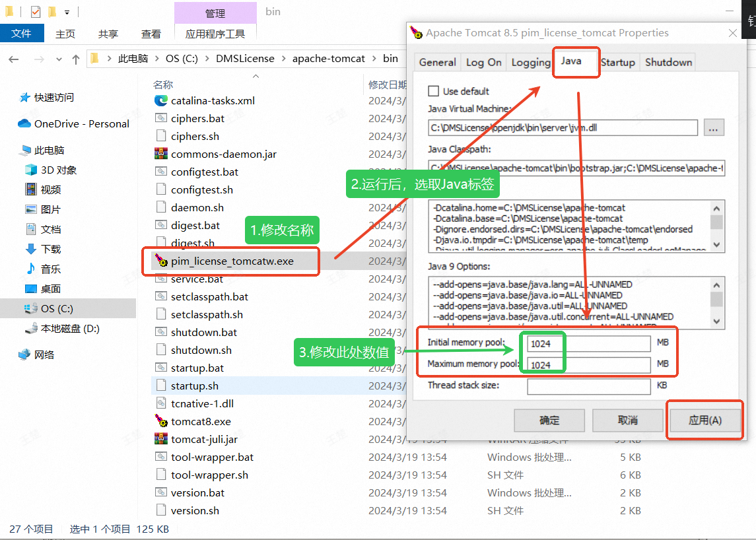The height and width of the screenshot is (540, 756).
Task: Browse for JVM with the ... button
Action: (x=714, y=128)
